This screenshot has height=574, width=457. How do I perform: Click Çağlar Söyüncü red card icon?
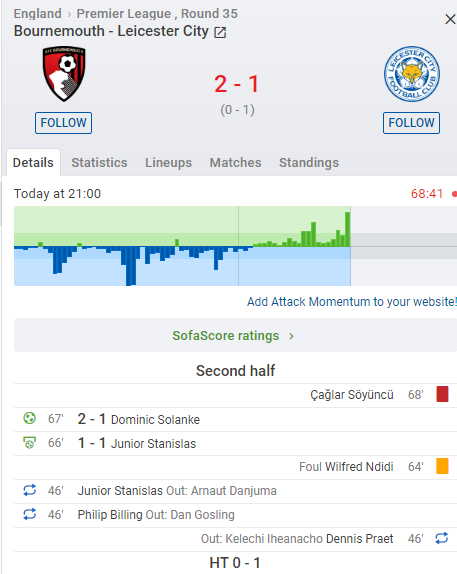pos(442,394)
